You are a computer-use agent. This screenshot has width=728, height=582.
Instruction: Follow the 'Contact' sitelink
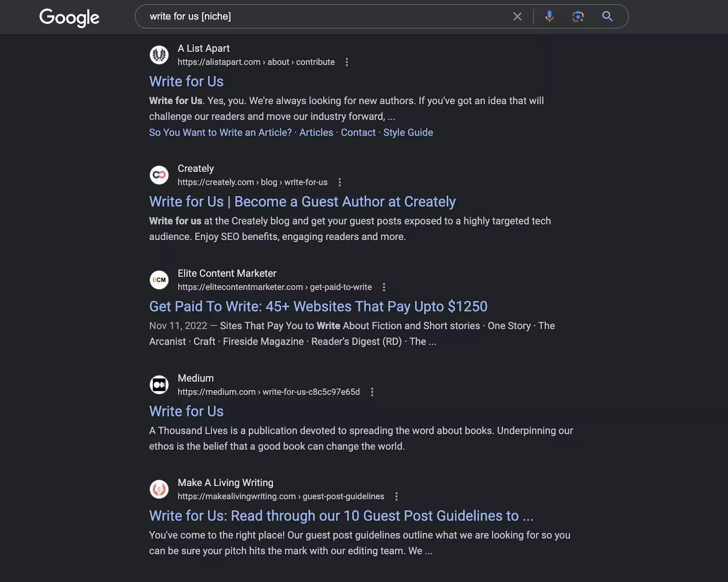(358, 132)
